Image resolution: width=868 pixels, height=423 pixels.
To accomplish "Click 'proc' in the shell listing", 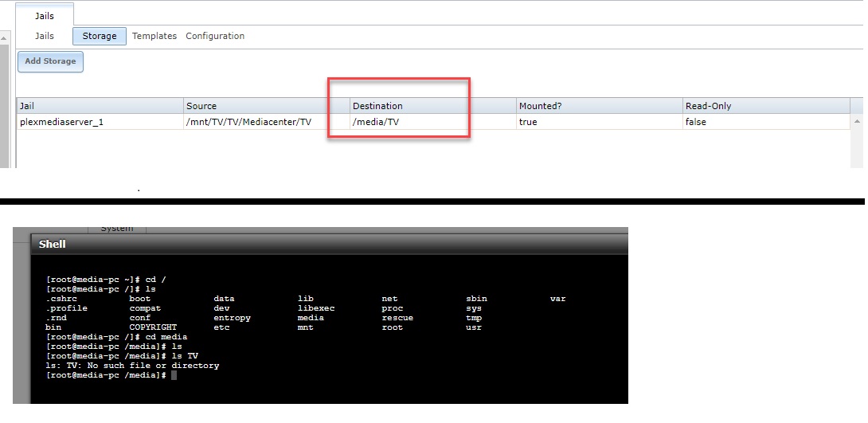I will [x=392, y=307].
